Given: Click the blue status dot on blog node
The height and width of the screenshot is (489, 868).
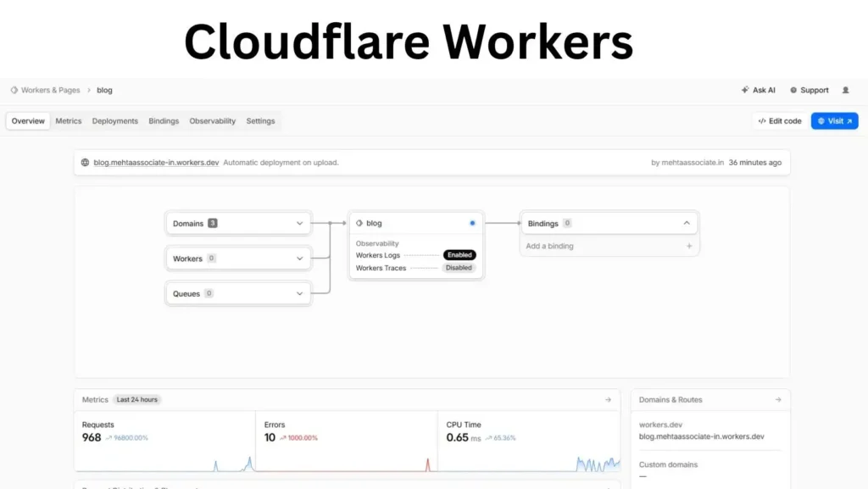Looking at the screenshot, I should pos(472,223).
